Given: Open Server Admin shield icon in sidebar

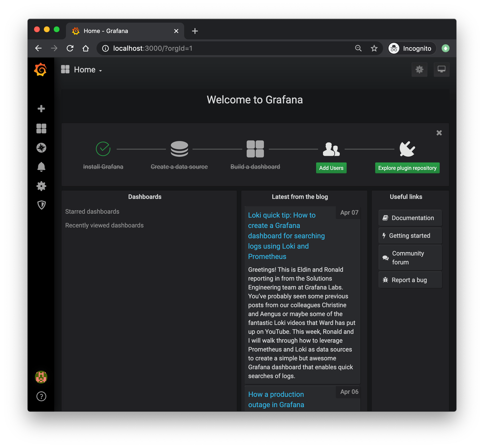Looking at the screenshot, I should tap(41, 205).
